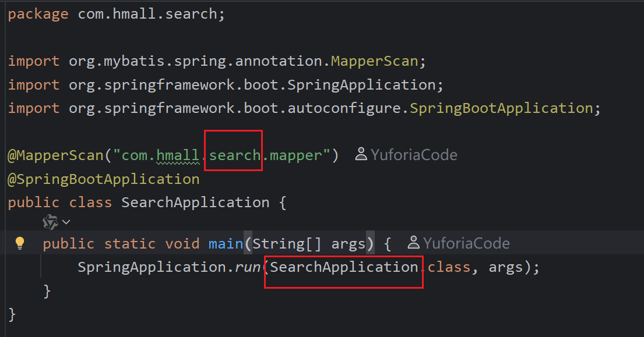Click SpringApplication in the second import
This screenshot has height=337, width=644.
(x=361, y=85)
